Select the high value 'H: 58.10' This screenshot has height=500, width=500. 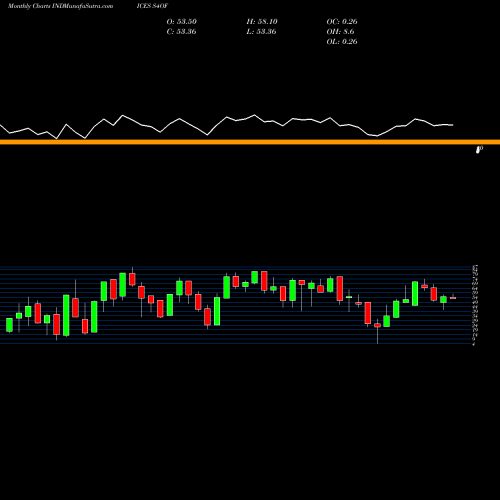[262, 22]
